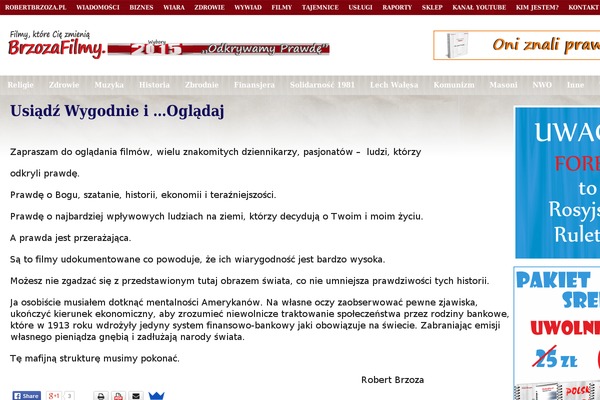The width and height of the screenshot is (600, 400).
Task: Select the Inne category tab
Action: [576, 85]
